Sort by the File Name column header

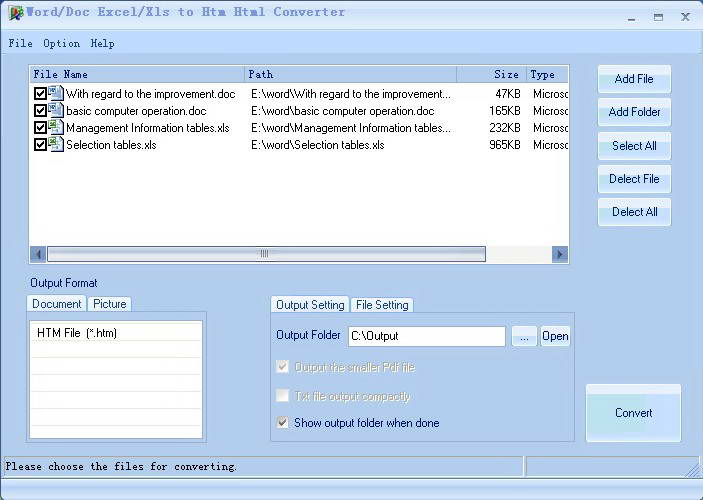coord(137,74)
